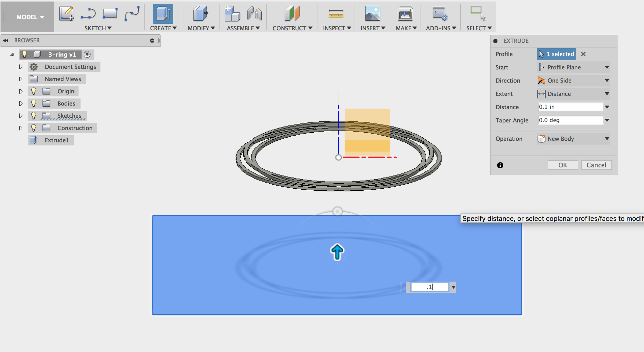The width and height of the screenshot is (644, 352).
Task: Click the Extrude tool in Create
Action: pos(163,13)
